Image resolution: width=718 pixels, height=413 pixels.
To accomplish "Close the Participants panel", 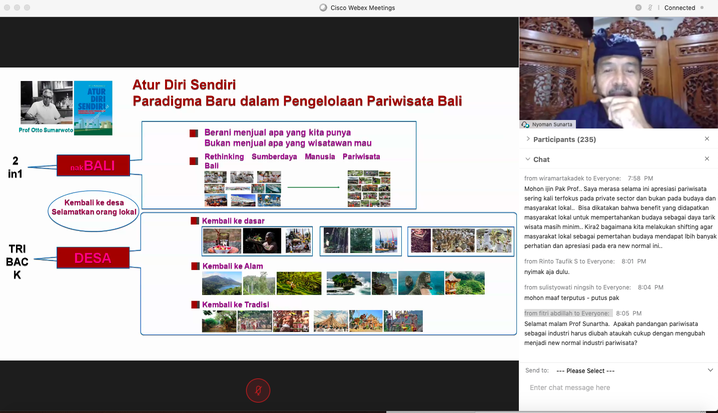I will 709,139.
